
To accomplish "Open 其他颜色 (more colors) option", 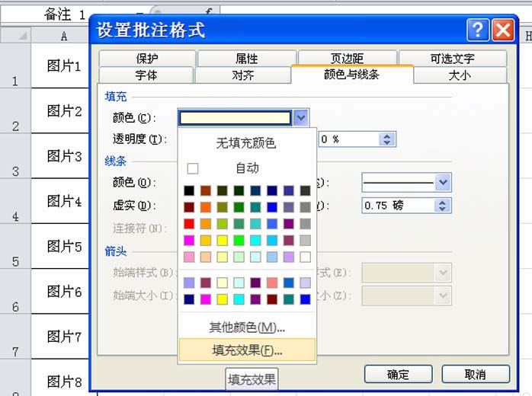I will [x=246, y=327].
